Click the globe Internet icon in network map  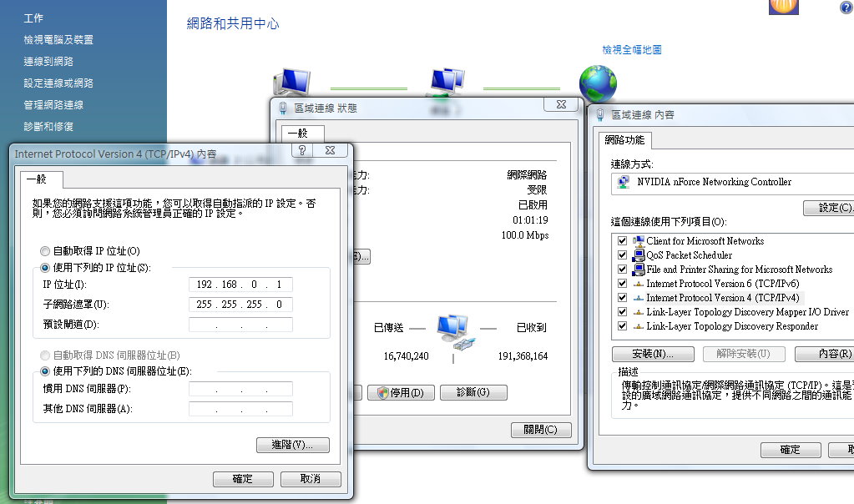598,83
